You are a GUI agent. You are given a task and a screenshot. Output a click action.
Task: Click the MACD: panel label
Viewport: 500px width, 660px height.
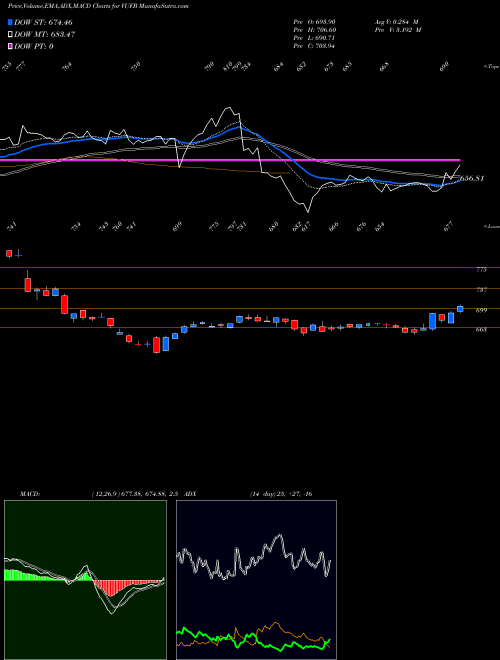click(x=30, y=494)
